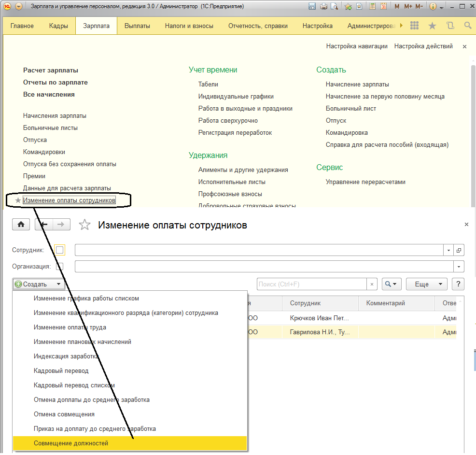
Task: Click the save diskette icon in title bar
Action: [x=312, y=7]
